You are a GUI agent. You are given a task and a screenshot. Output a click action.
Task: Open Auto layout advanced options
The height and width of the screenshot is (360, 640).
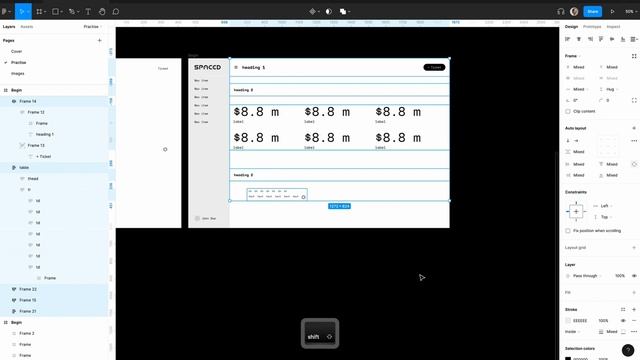pos(634,141)
